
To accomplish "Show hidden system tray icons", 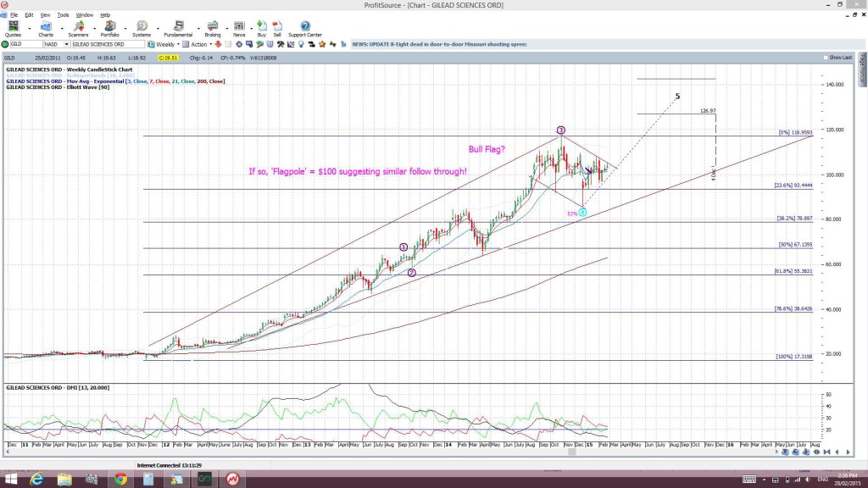I will (x=765, y=480).
